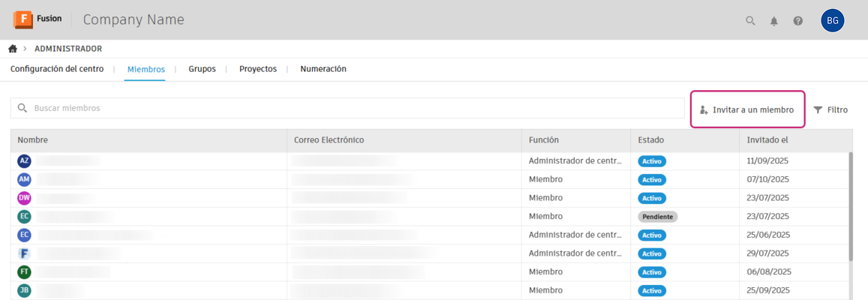Switch to Configuración del centro tab
This screenshot has width=868, height=300.
point(57,69)
